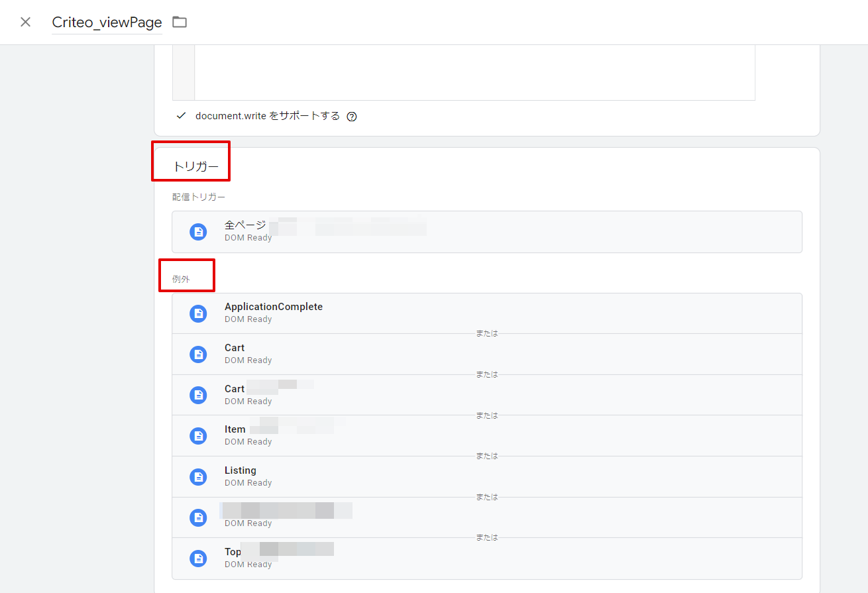Click the first Cart trigger icon
Image resolution: width=868 pixels, height=593 pixels.
(198, 354)
